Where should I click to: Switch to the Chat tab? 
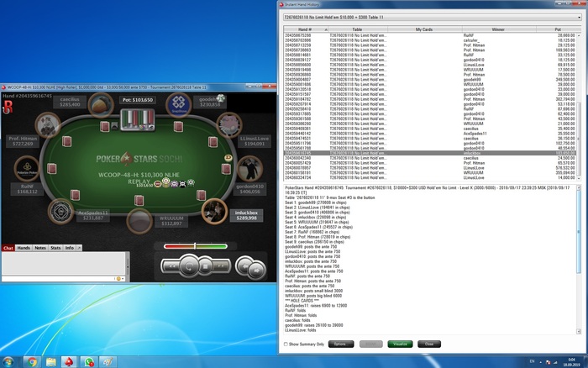[8, 248]
